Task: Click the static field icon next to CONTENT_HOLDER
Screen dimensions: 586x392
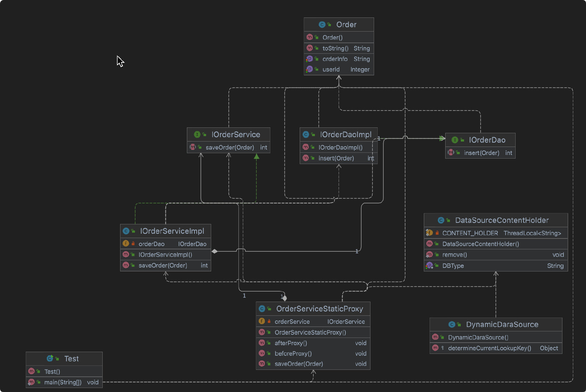Action: (429, 233)
